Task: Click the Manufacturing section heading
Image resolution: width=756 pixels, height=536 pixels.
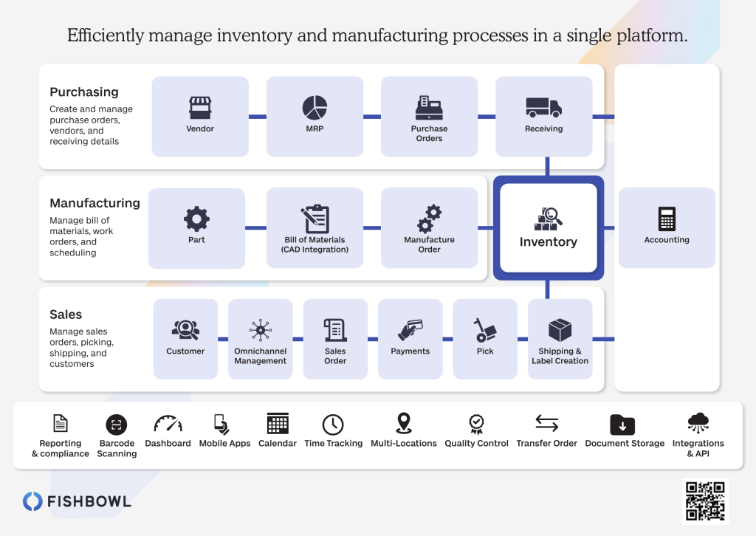Action: tap(95, 203)
